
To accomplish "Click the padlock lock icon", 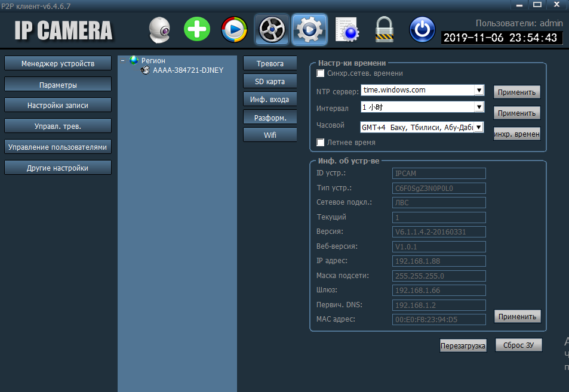I will (x=383, y=29).
